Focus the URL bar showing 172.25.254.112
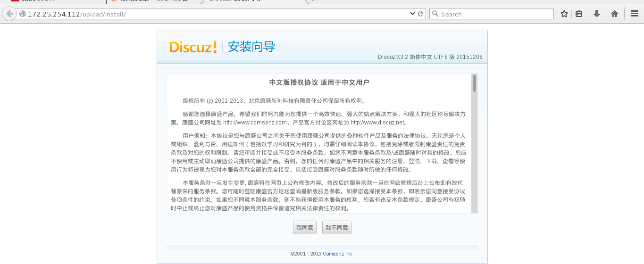 (x=217, y=14)
